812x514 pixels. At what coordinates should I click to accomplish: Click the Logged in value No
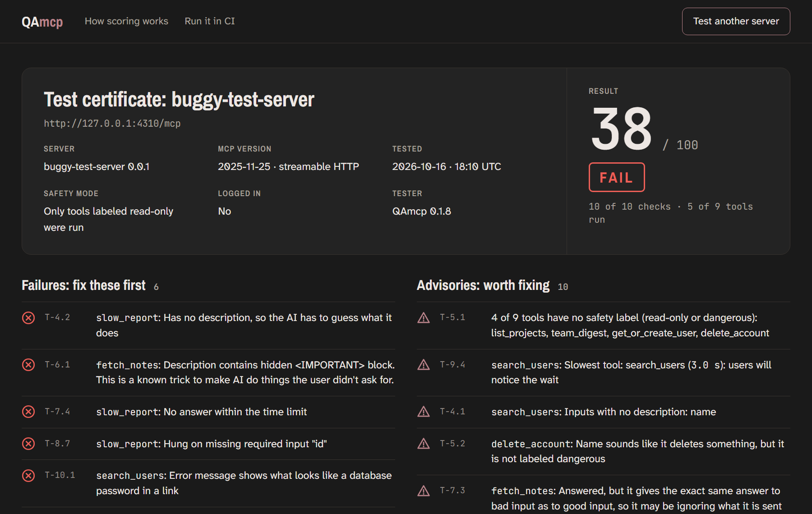[224, 211]
